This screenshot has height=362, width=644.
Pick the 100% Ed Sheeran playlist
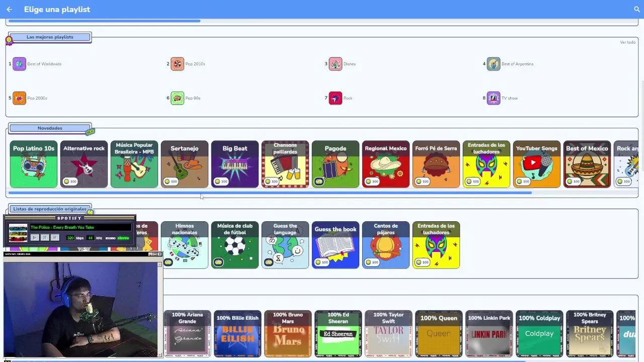click(x=338, y=334)
